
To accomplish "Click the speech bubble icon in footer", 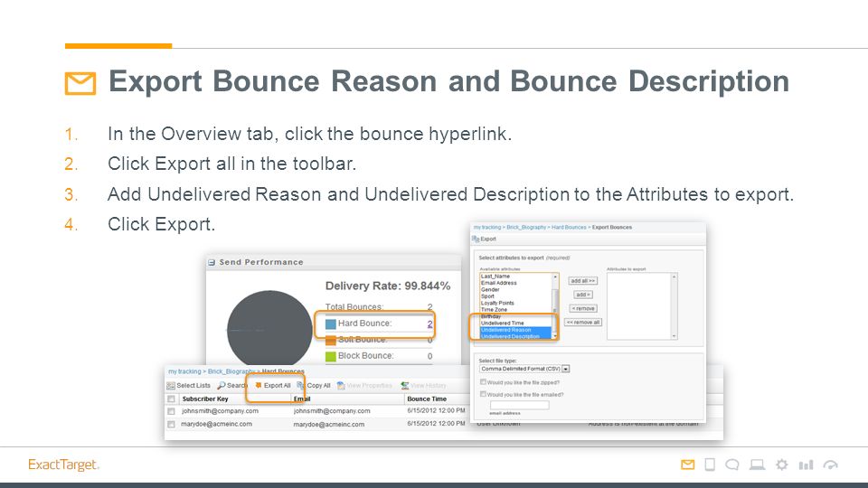I will click(x=732, y=465).
